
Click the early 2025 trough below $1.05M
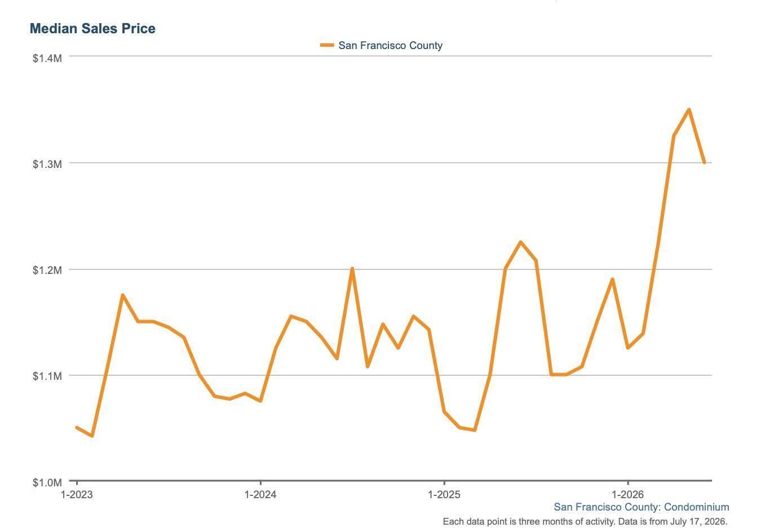pos(475,430)
